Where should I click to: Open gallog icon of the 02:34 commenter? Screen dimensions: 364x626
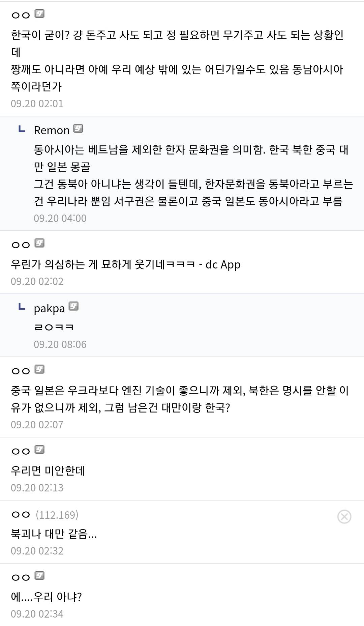click(x=40, y=576)
